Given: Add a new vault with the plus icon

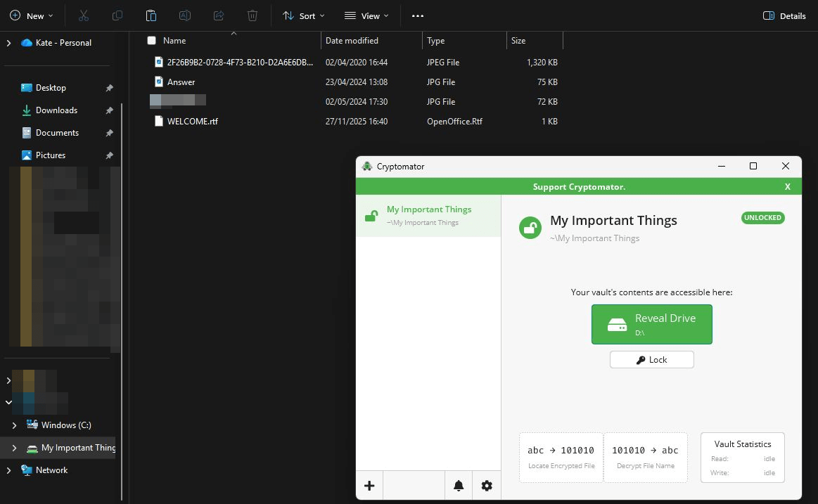Looking at the screenshot, I should click(x=369, y=485).
